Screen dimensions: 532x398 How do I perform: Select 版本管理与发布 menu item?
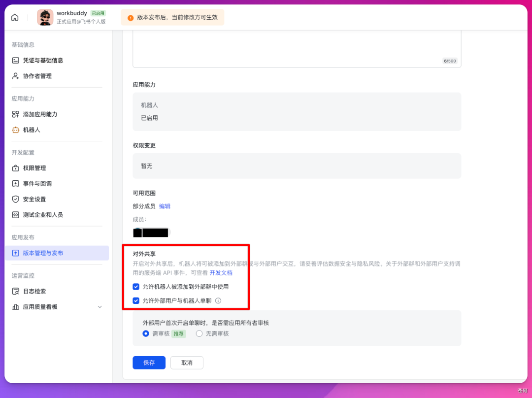(57, 253)
